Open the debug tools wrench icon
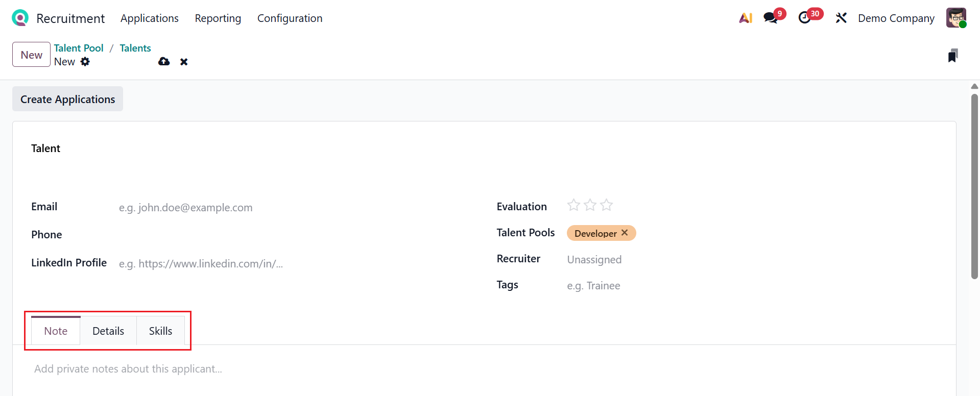Screen dimensions: 980x396 [841, 18]
